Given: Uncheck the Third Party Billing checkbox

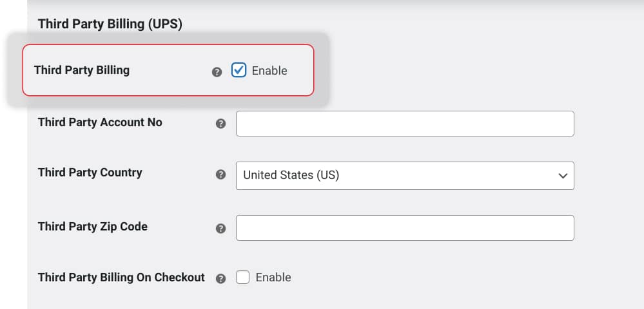Looking at the screenshot, I should pos(239,70).
